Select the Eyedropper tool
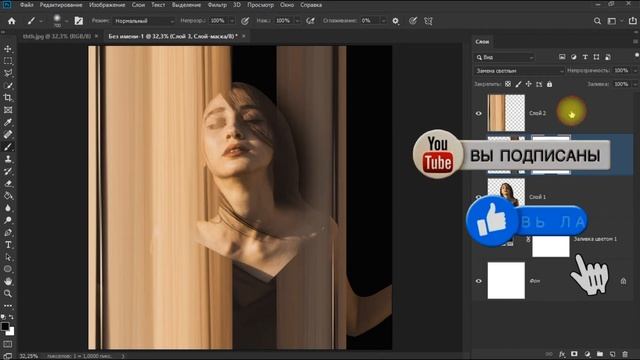This screenshot has height=360, width=640. point(8,122)
